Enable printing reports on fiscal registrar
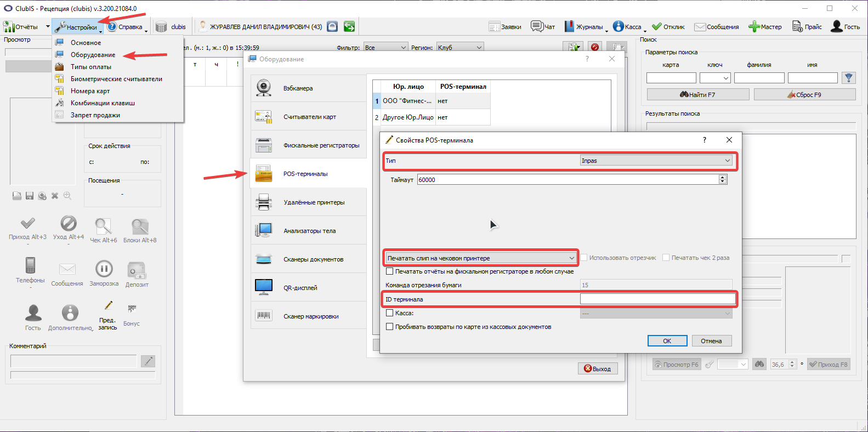The image size is (868, 432). [x=389, y=271]
